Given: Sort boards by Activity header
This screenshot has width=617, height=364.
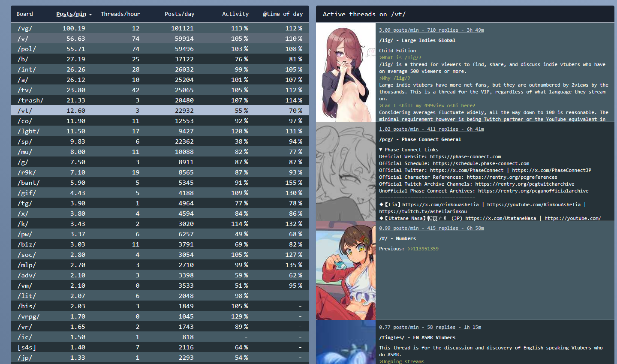Looking at the screenshot, I should pyautogui.click(x=235, y=14).
